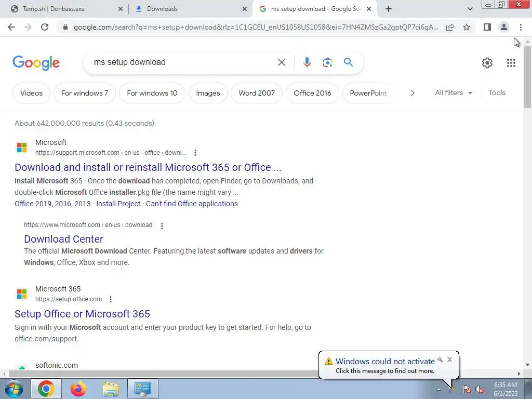
Task: Start voice search with microphone
Action: [x=307, y=62]
